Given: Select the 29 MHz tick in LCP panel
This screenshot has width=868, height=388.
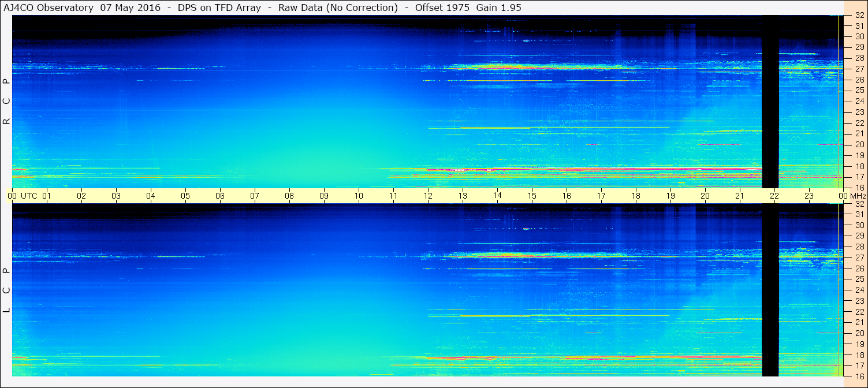Looking at the screenshot, I should click(x=859, y=236).
